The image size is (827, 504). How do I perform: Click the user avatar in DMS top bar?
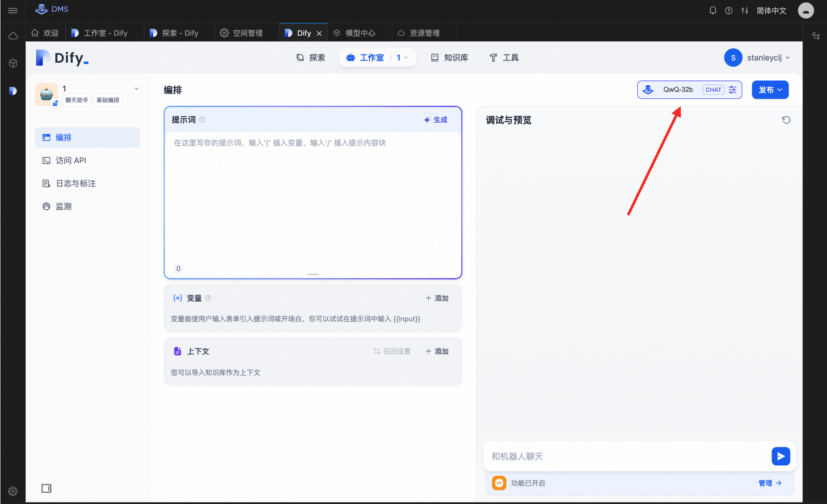click(x=806, y=10)
